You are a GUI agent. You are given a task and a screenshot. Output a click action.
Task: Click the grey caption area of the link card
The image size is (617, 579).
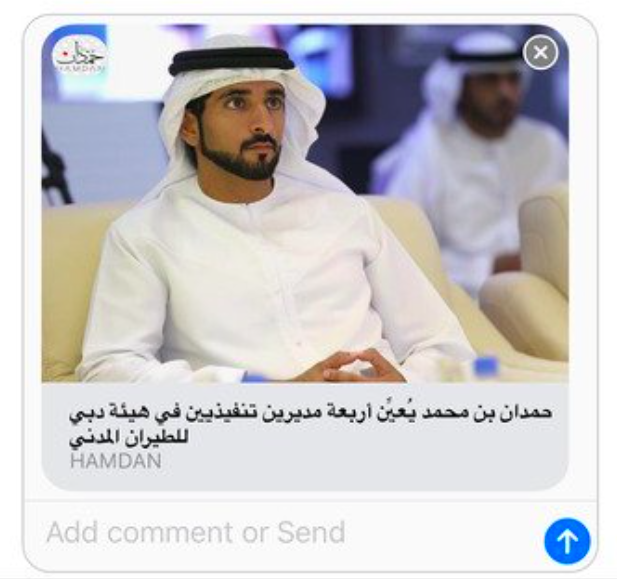[x=305, y=437]
